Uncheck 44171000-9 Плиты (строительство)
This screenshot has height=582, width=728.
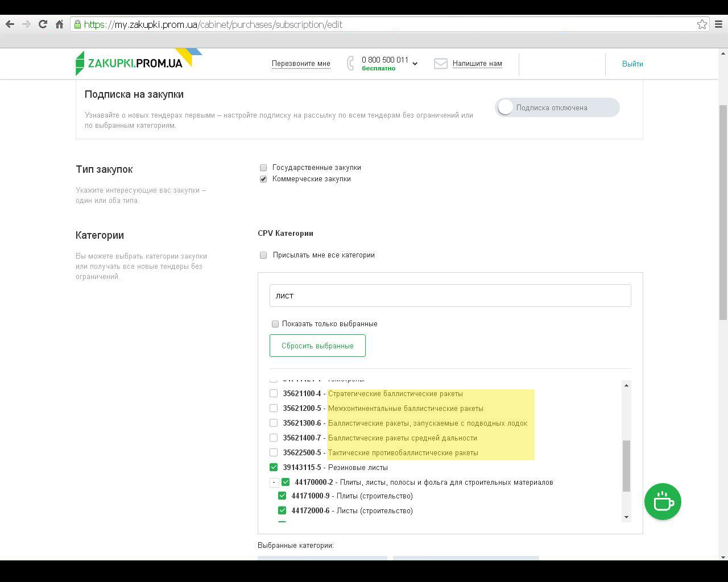(282, 496)
